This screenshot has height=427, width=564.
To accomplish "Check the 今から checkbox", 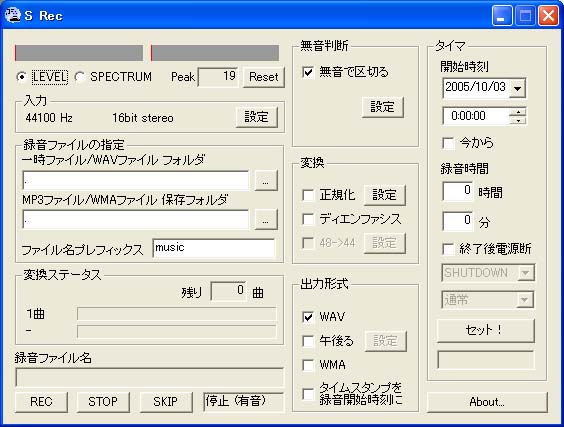I will pyautogui.click(x=448, y=143).
